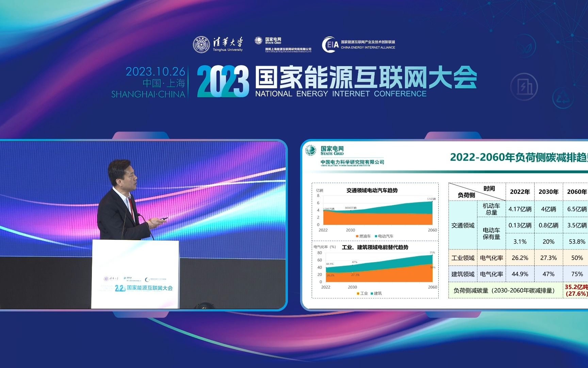Click the 交通领域 row label

(x=463, y=225)
